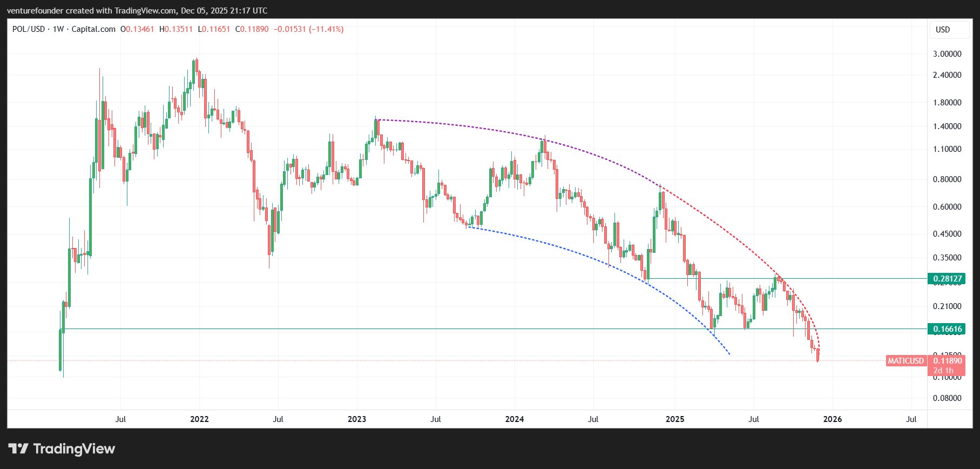This screenshot has height=469, width=980.
Task: Click the 2025 label on time axis
Action: [675, 419]
